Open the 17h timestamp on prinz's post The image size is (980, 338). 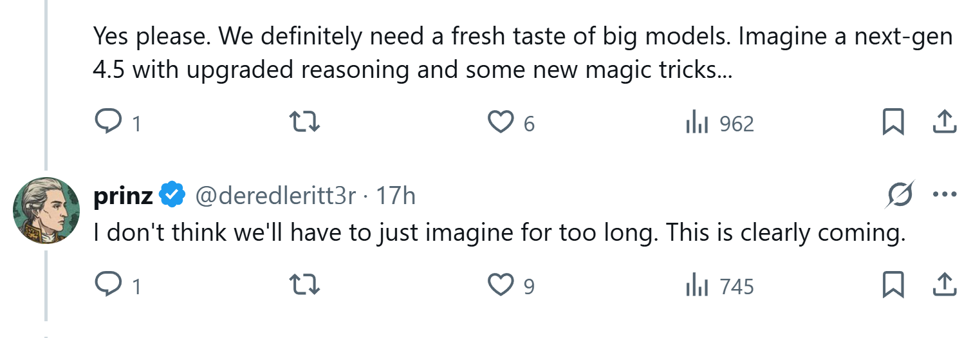[396, 196]
